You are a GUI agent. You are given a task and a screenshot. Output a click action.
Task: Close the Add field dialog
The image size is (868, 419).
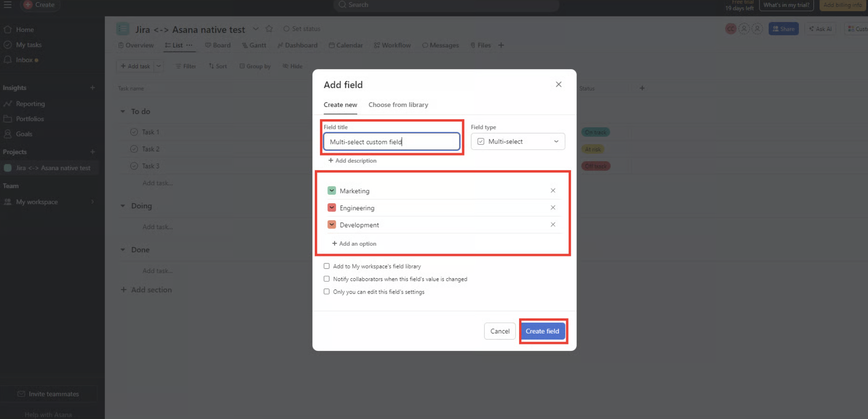click(558, 84)
